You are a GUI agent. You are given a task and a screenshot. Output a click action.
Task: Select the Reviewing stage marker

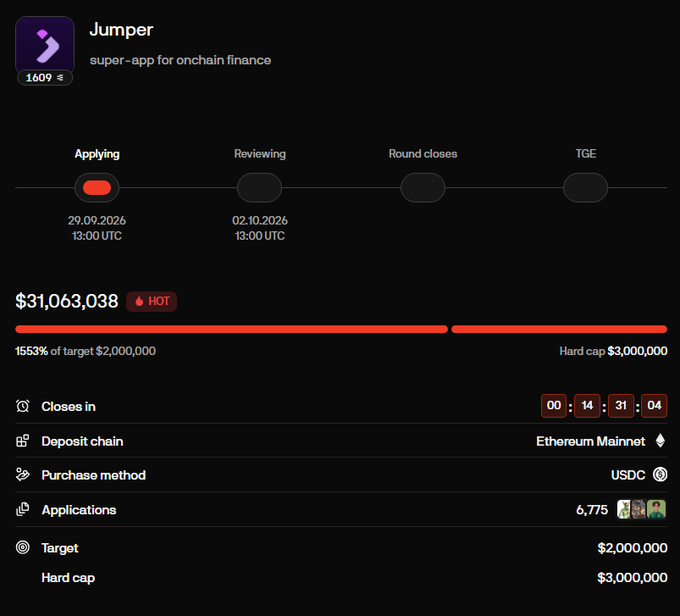(259, 188)
